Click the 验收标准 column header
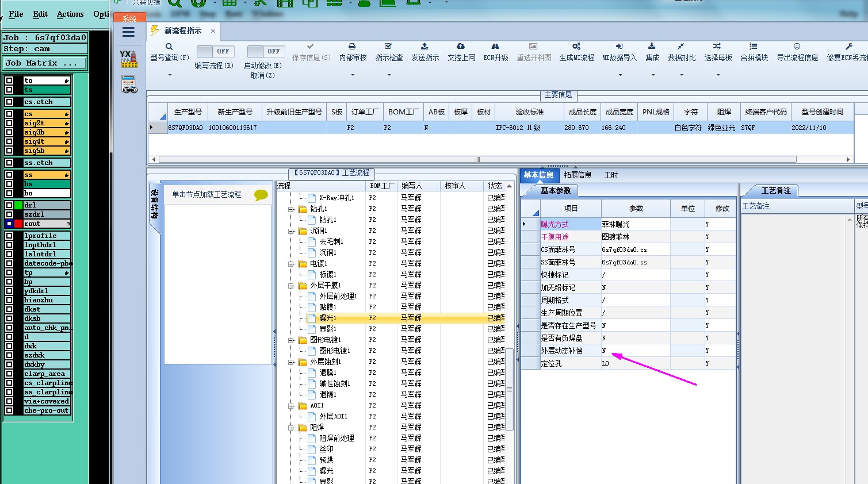 (x=529, y=112)
